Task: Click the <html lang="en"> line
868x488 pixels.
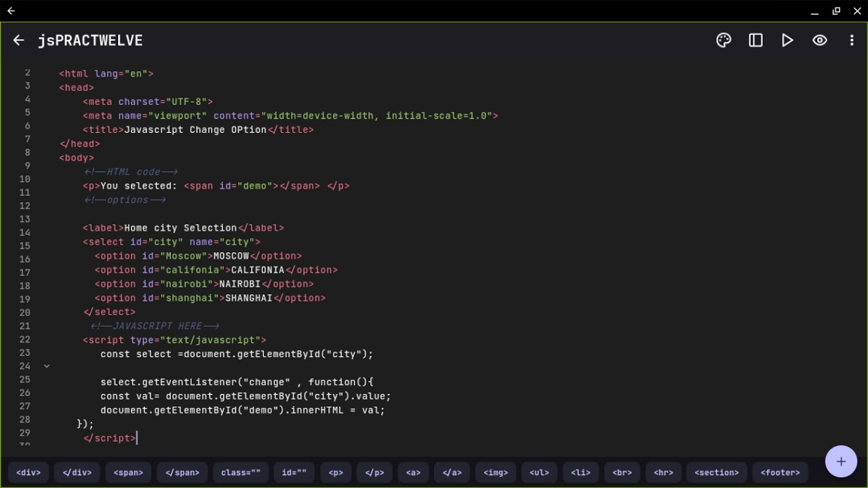Action: [106, 74]
